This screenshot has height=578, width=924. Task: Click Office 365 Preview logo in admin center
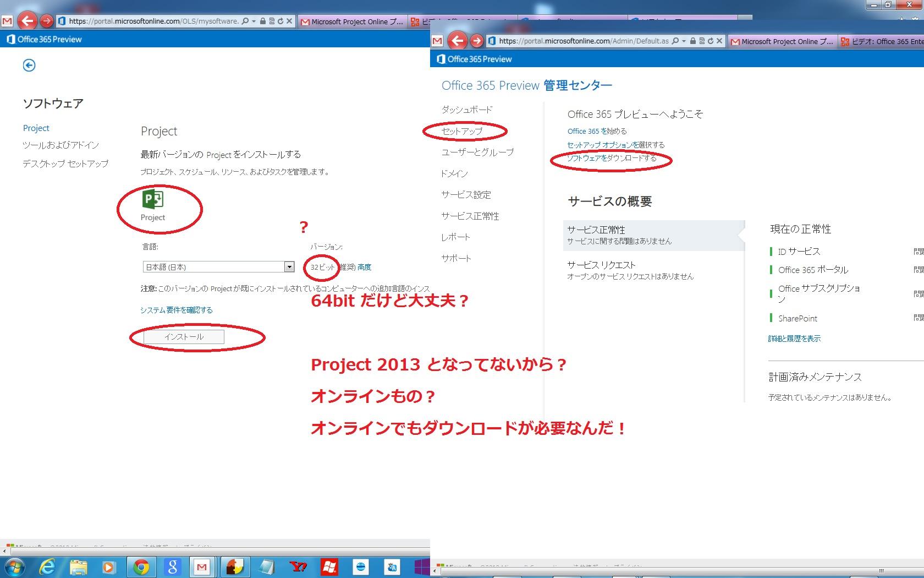coord(474,59)
